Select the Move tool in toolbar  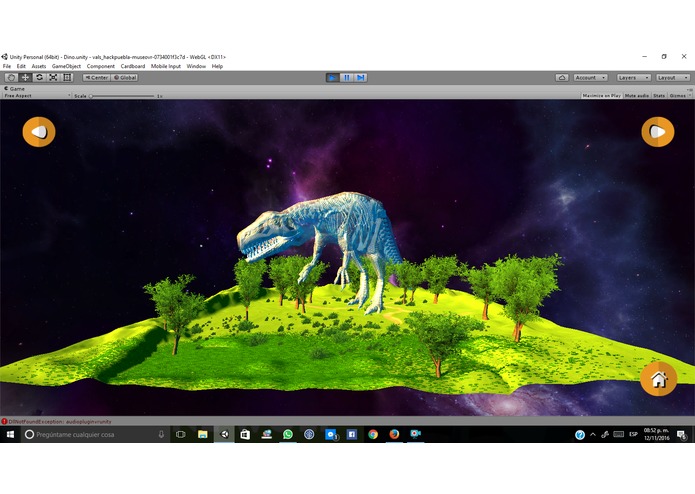pyautogui.click(x=25, y=78)
